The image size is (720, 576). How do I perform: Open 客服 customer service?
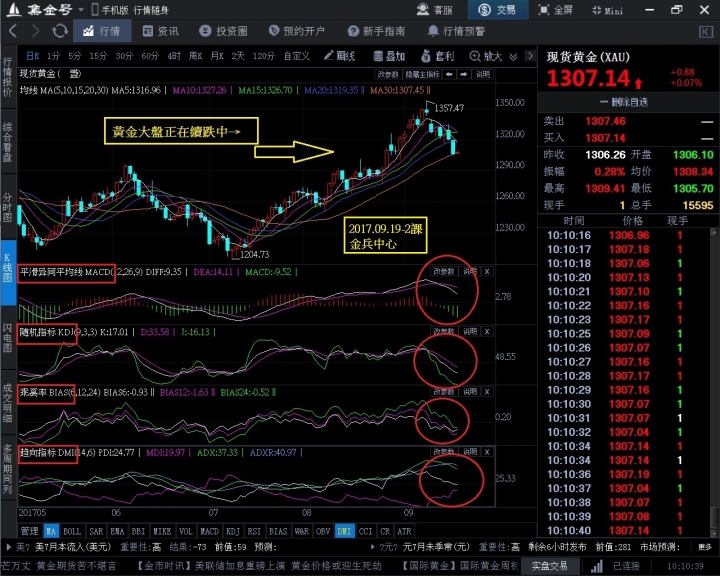(x=435, y=10)
